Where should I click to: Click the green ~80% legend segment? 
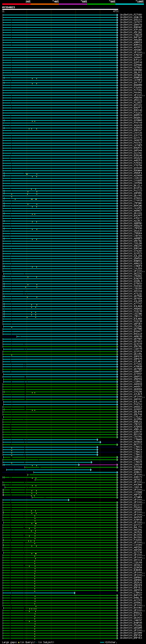[101, 4]
